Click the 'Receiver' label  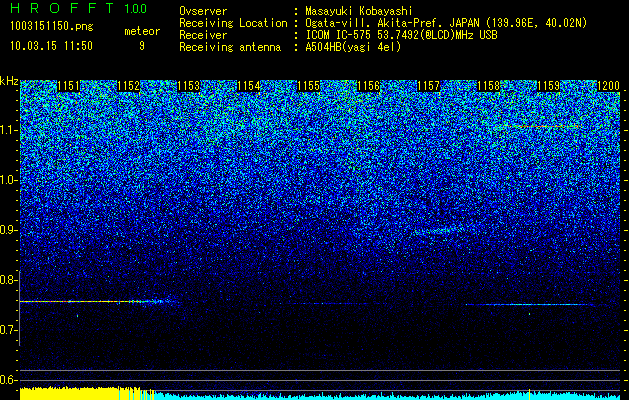[x=203, y=35]
